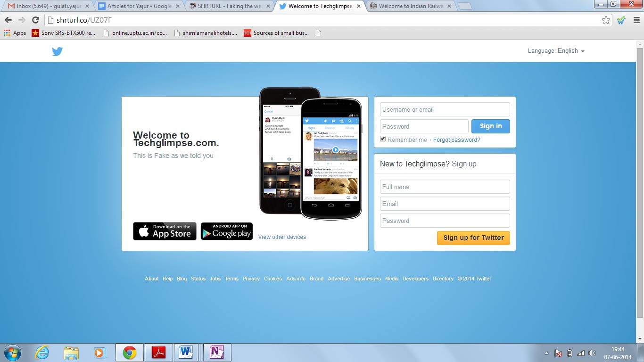Open the Privacy footer link
This screenshot has width=644, height=362.
point(251,279)
